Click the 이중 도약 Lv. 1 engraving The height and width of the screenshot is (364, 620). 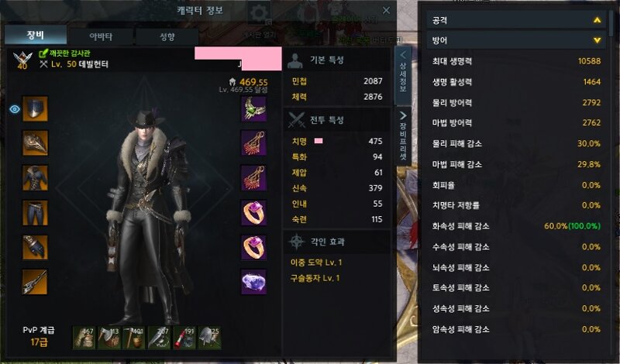coord(316,263)
